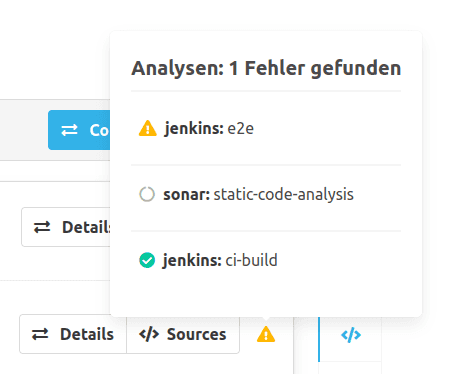Click the blue button starting with Co
The height and width of the screenshot is (374, 451).
pyautogui.click(x=79, y=130)
